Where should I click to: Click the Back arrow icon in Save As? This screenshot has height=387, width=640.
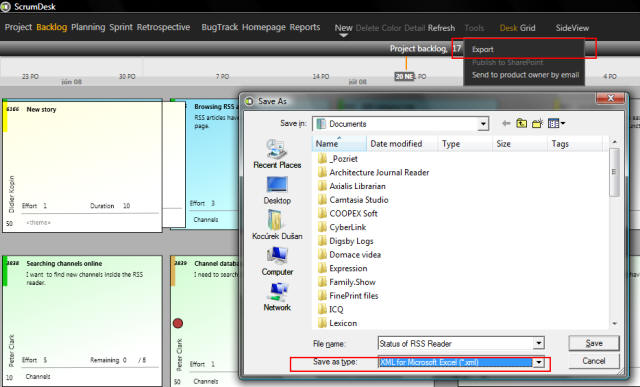[506, 123]
